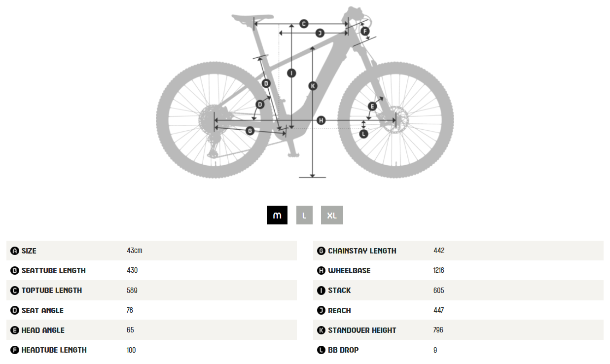Click the D seat angle marker on diagram

260,105
